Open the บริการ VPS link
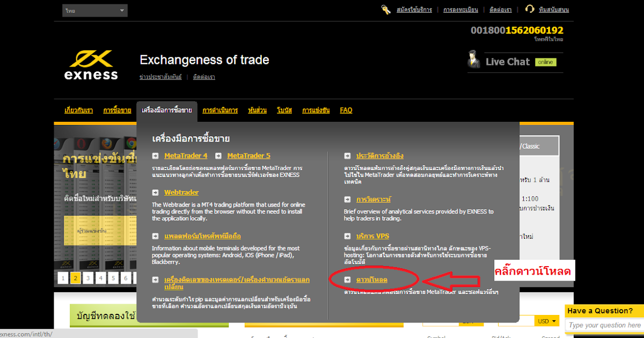This screenshot has height=338, width=644. coord(373,236)
